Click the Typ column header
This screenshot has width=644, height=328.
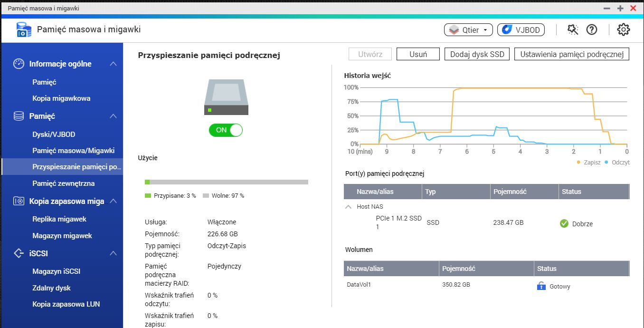[456, 192]
